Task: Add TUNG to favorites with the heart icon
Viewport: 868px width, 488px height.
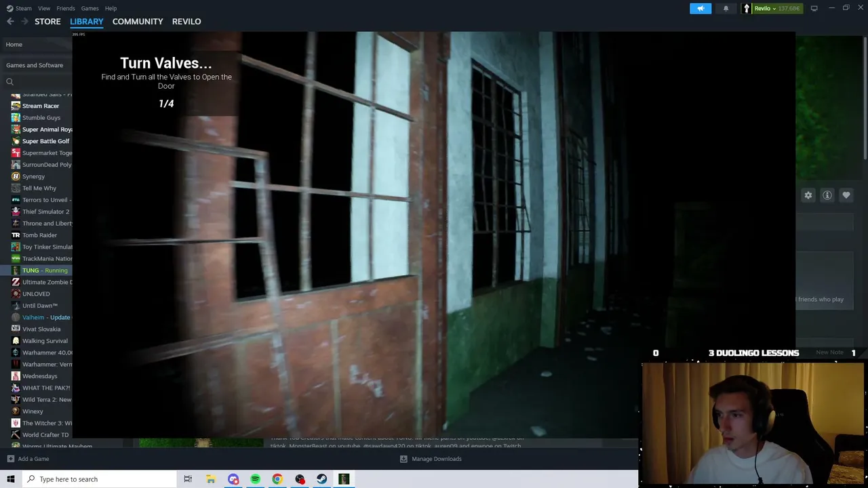Action: click(846, 195)
